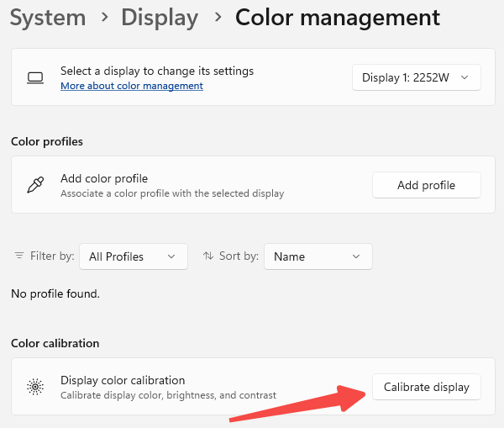
Task: Click Associate a color profile description text
Action: pyautogui.click(x=172, y=193)
